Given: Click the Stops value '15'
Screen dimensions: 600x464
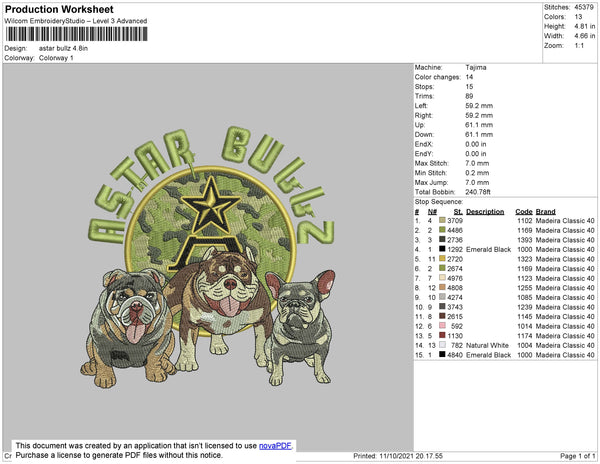Looking at the screenshot, I should [x=469, y=86].
